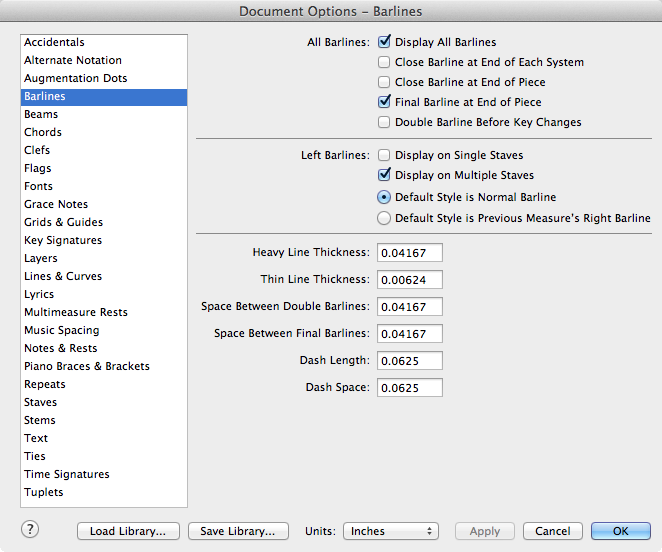662x552 pixels.
Task: Click the Dash Length input field
Action: coord(410,361)
